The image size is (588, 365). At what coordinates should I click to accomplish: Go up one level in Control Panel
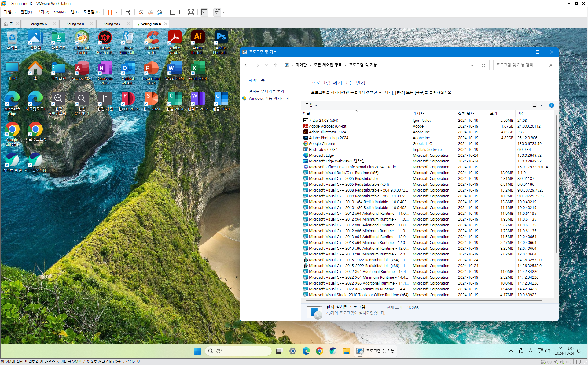coord(275,65)
